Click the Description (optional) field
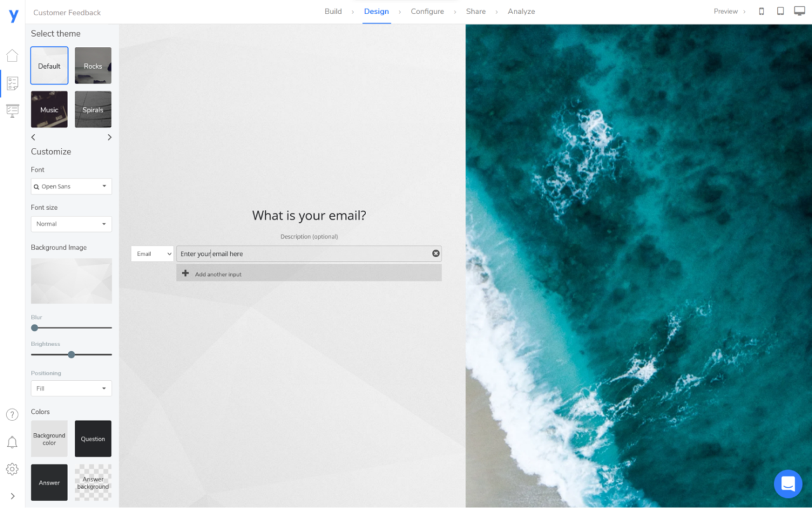Viewport: 812px width, 508px height. (x=309, y=237)
